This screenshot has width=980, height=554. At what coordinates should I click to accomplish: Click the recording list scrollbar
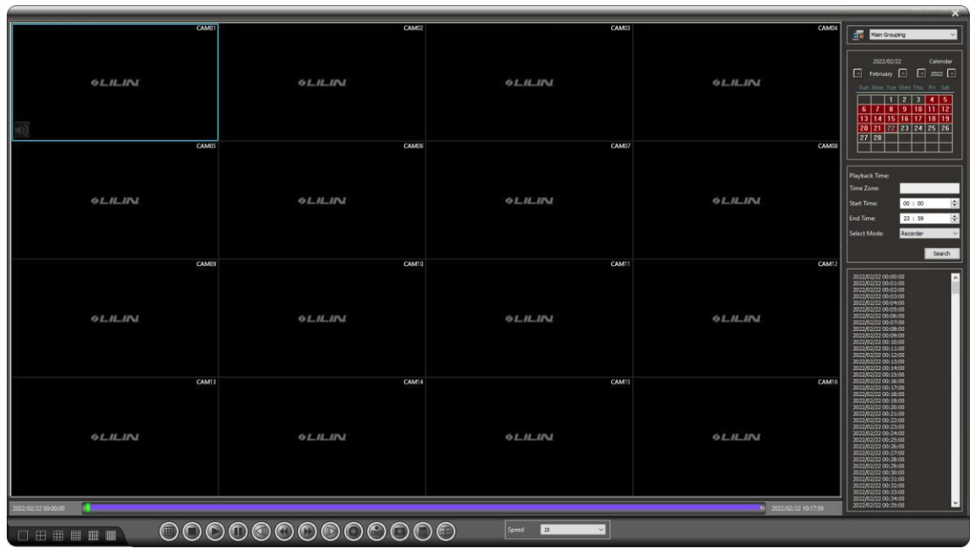[x=956, y=389]
